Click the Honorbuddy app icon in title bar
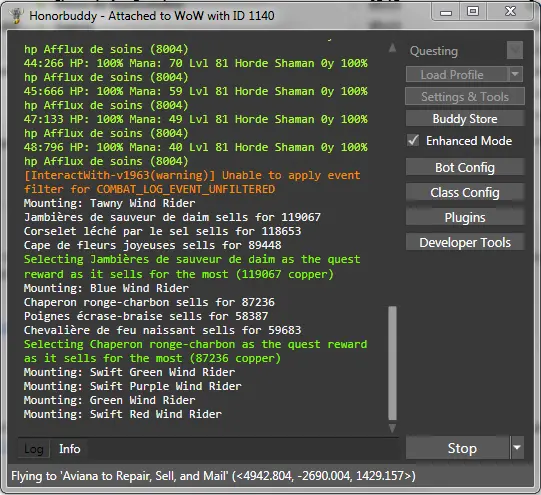This screenshot has height=495, width=541. [x=16, y=16]
